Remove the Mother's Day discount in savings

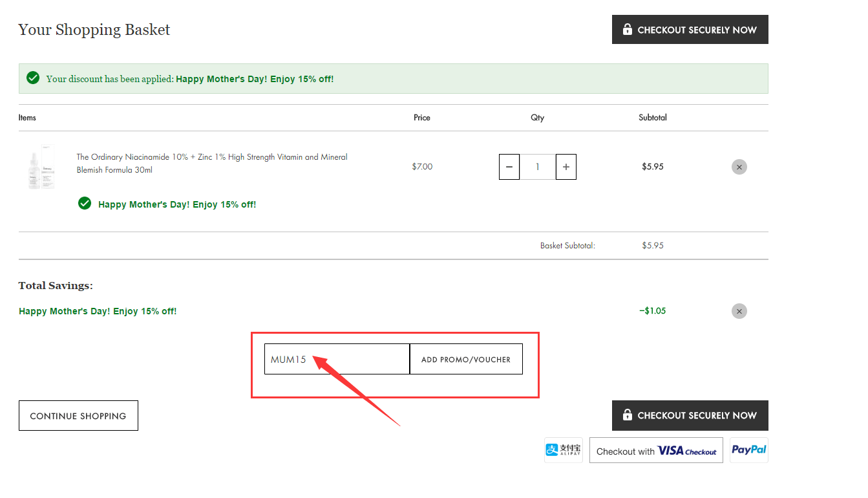[739, 311]
